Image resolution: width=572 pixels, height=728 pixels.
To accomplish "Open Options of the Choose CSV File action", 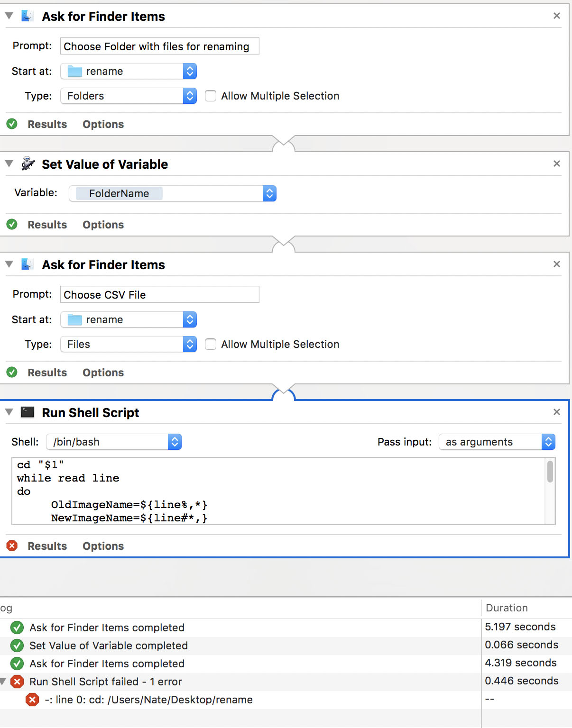I will point(103,373).
